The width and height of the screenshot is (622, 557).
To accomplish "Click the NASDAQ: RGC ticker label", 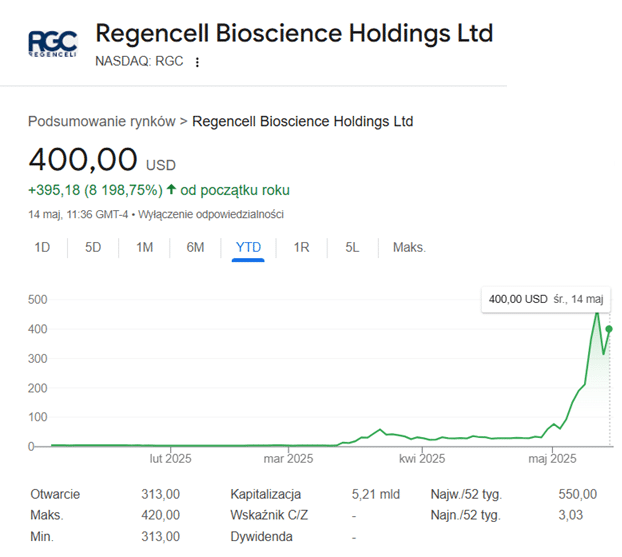I will click(139, 61).
